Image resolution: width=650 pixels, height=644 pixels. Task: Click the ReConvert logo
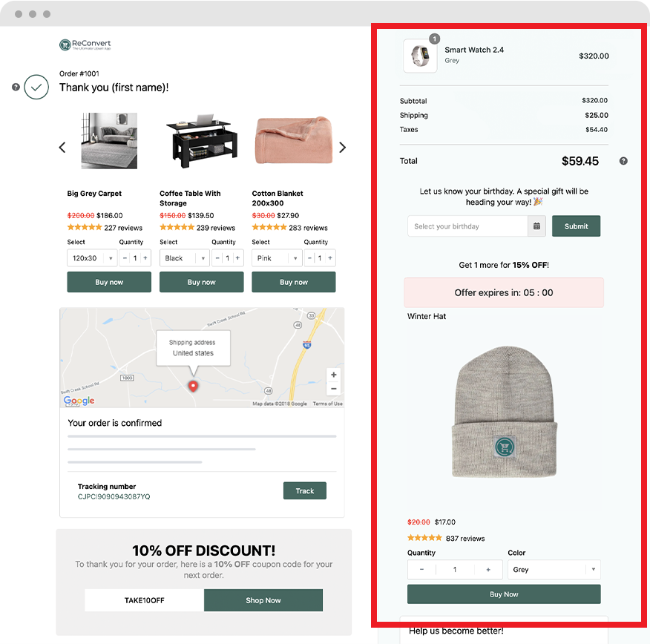pyautogui.click(x=85, y=45)
